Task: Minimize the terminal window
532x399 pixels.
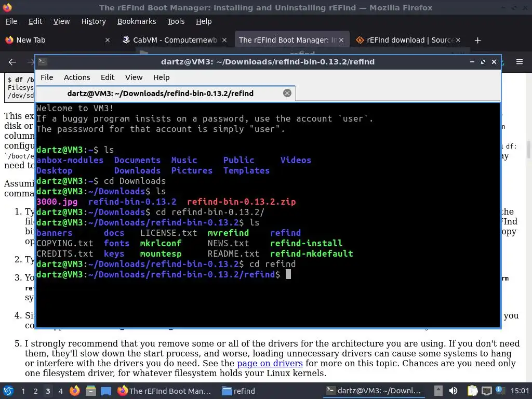Action: (x=472, y=62)
